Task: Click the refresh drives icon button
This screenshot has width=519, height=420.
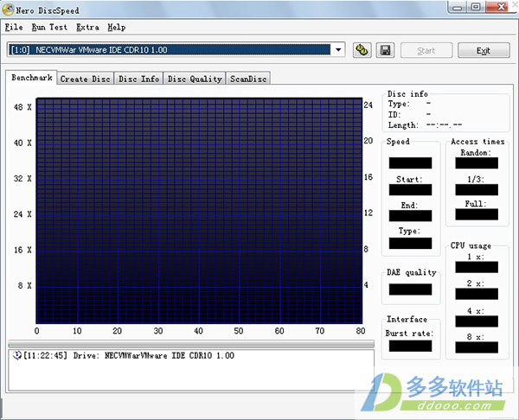Action: tap(362, 50)
